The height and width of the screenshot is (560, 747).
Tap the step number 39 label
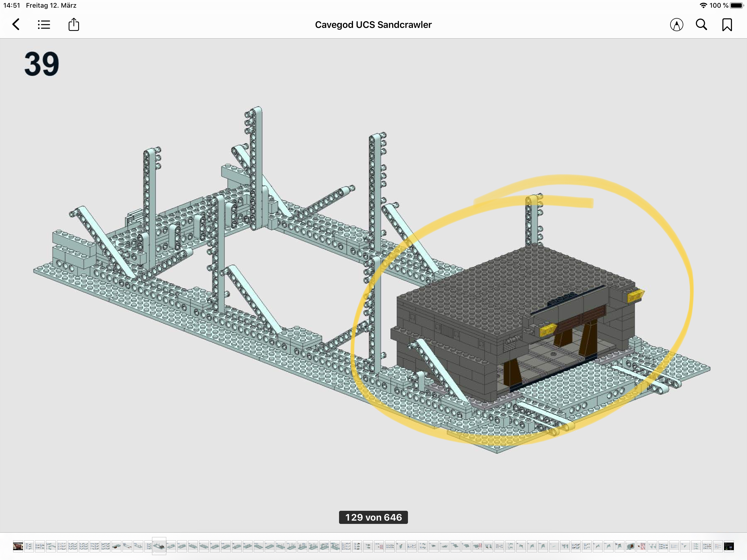(42, 64)
